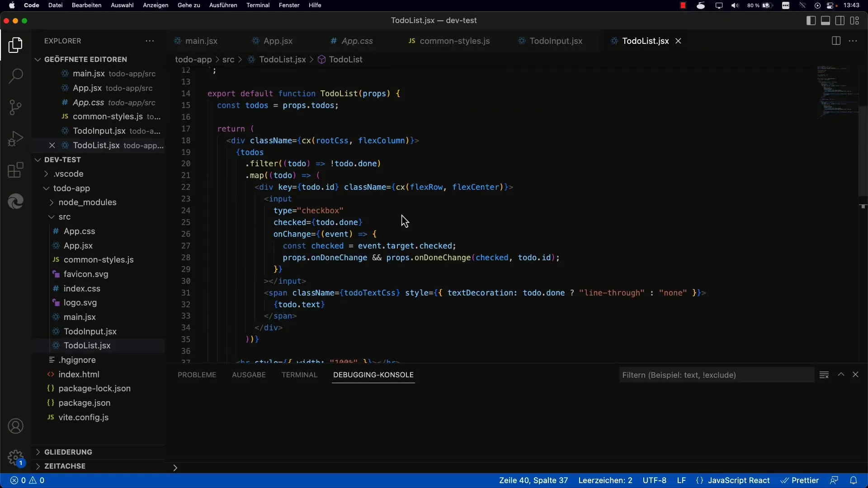
Task: Open editor more actions ellipsis
Action: click(853, 41)
